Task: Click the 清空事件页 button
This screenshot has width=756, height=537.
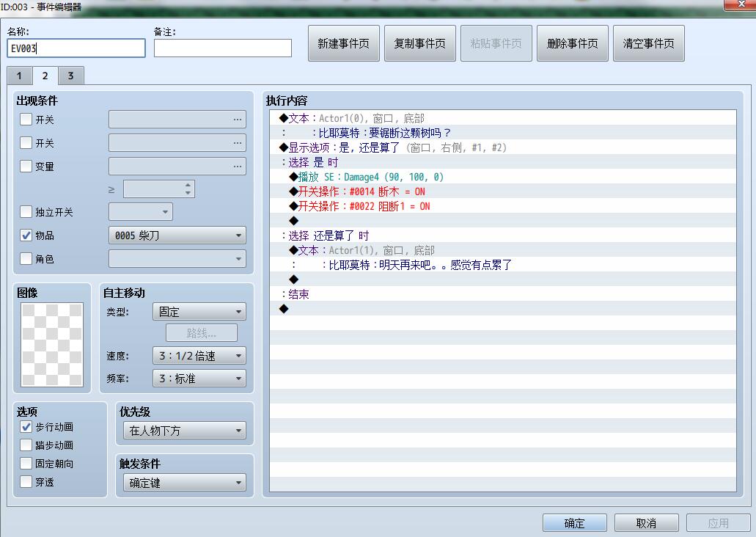Action: [x=648, y=43]
